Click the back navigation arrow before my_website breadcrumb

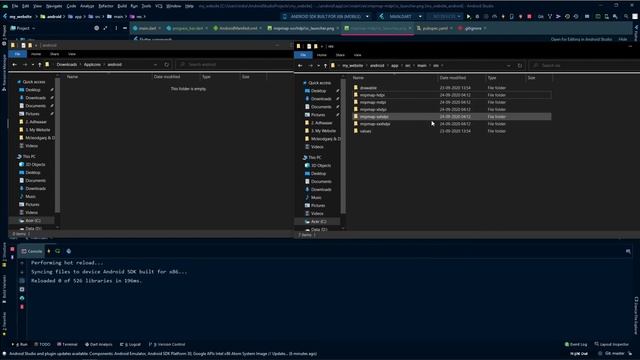(5, 17)
